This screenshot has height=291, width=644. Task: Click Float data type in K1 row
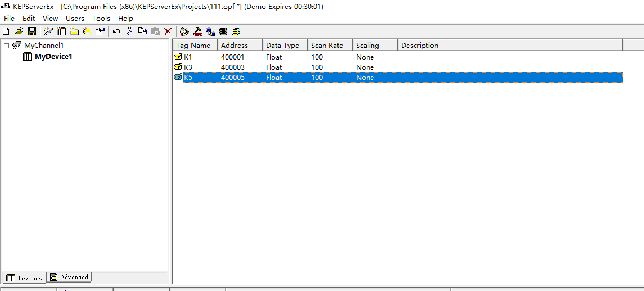click(274, 57)
